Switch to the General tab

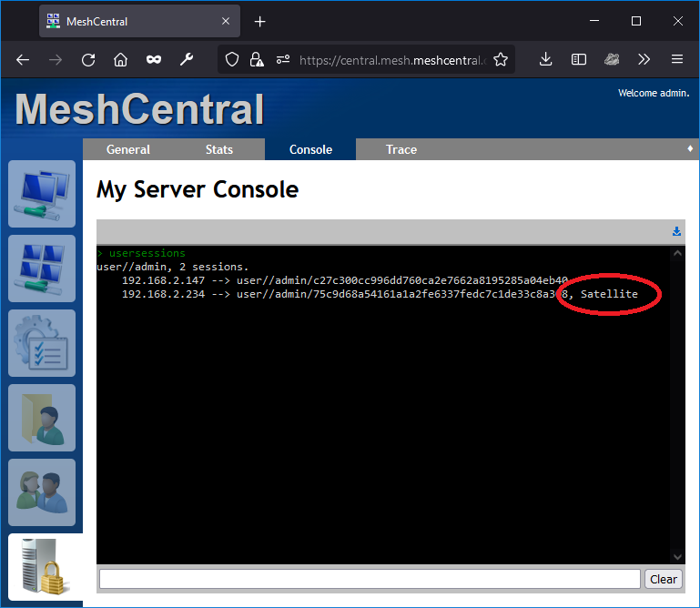tap(128, 149)
